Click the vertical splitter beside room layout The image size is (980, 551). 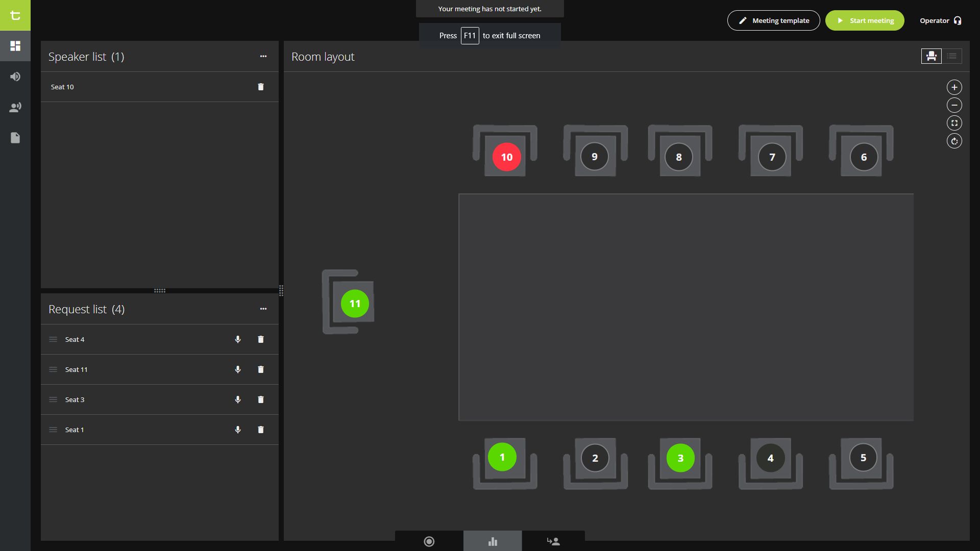click(x=281, y=291)
